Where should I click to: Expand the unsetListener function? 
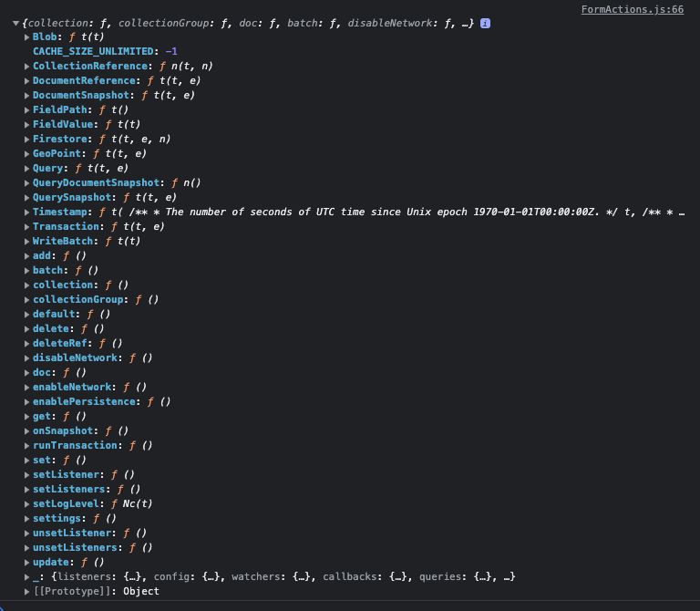click(x=26, y=533)
